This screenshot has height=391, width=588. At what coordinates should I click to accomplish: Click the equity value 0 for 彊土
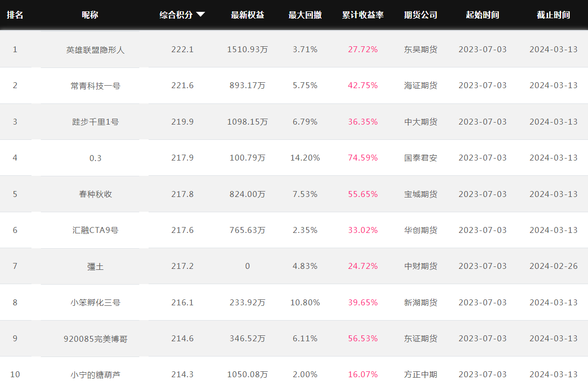point(248,266)
